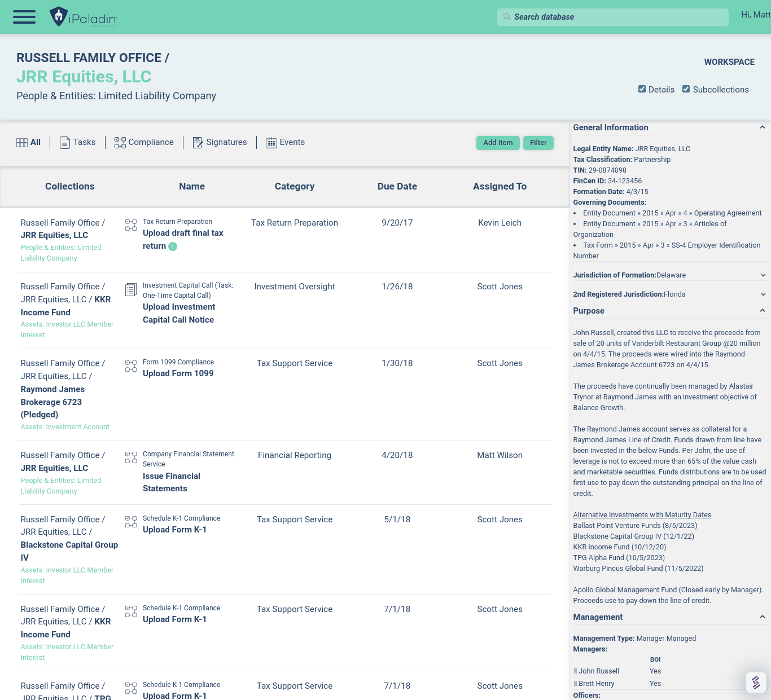
Task: Click in the Search database field
Action: [613, 17]
